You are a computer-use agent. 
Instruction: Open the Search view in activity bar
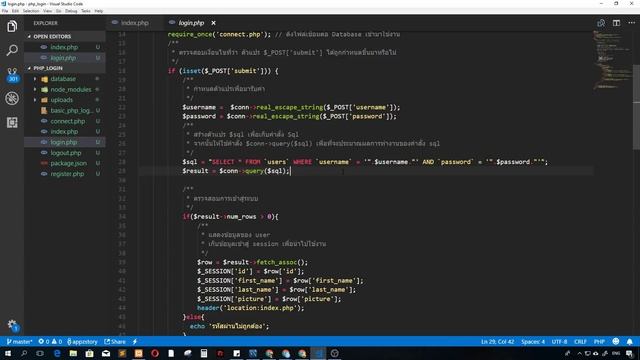point(12,50)
